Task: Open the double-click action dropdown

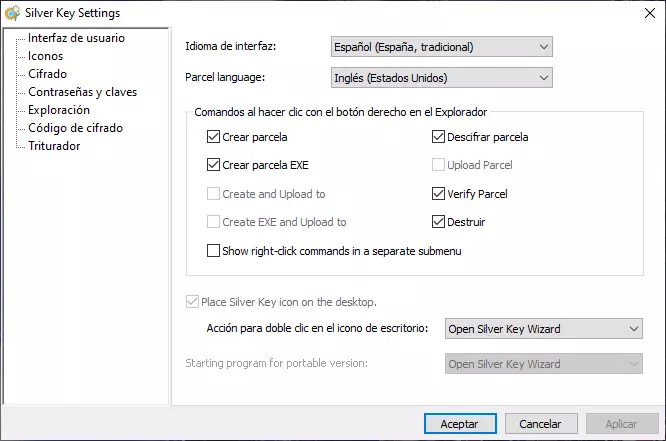Action: (x=542, y=329)
